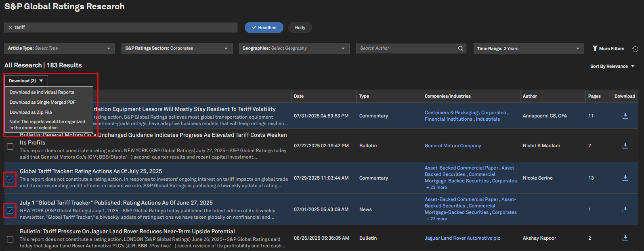Toggle the Headline search button

point(264,27)
